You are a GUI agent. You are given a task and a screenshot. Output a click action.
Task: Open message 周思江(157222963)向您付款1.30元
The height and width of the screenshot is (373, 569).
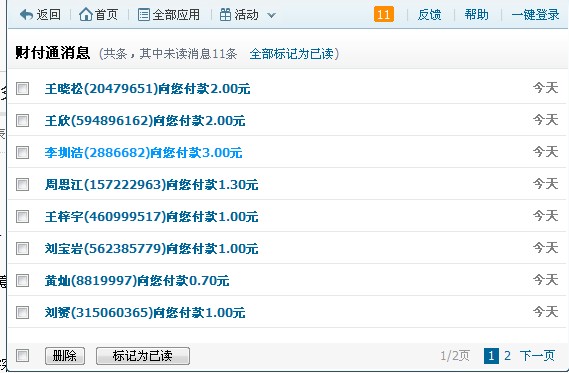(152, 185)
